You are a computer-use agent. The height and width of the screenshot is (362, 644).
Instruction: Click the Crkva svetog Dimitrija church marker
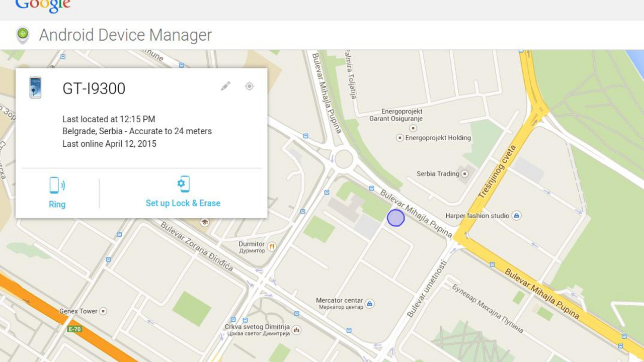pyautogui.click(x=296, y=330)
